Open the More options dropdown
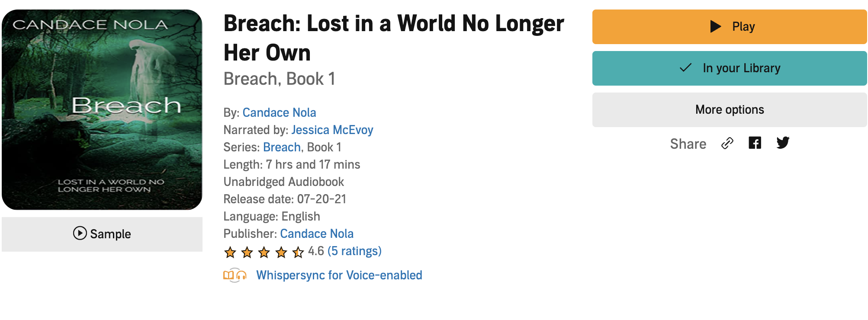This screenshot has width=868, height=320. 729,110
